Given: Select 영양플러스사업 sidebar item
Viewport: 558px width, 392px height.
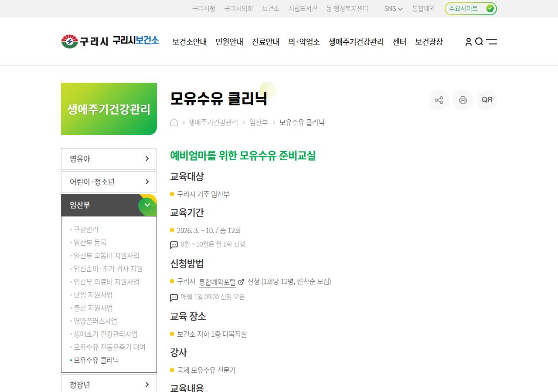Looking at the screenshot, I should coord(95,321).
